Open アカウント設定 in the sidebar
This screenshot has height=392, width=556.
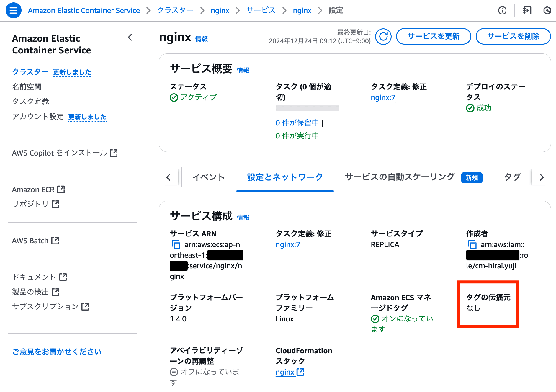[38, 117]
